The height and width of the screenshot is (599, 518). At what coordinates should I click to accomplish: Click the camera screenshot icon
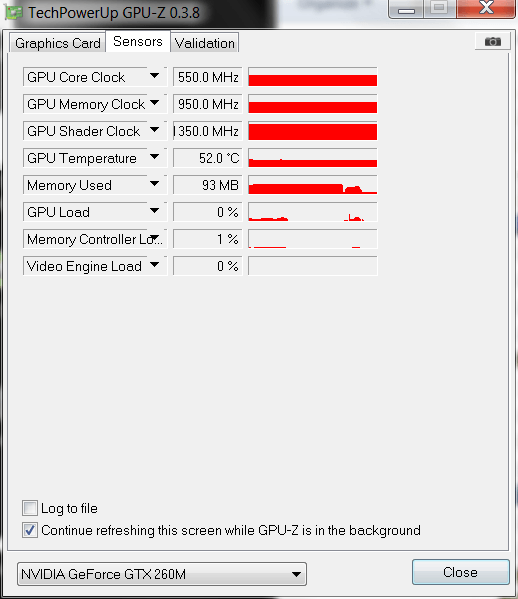click(492, 41)
